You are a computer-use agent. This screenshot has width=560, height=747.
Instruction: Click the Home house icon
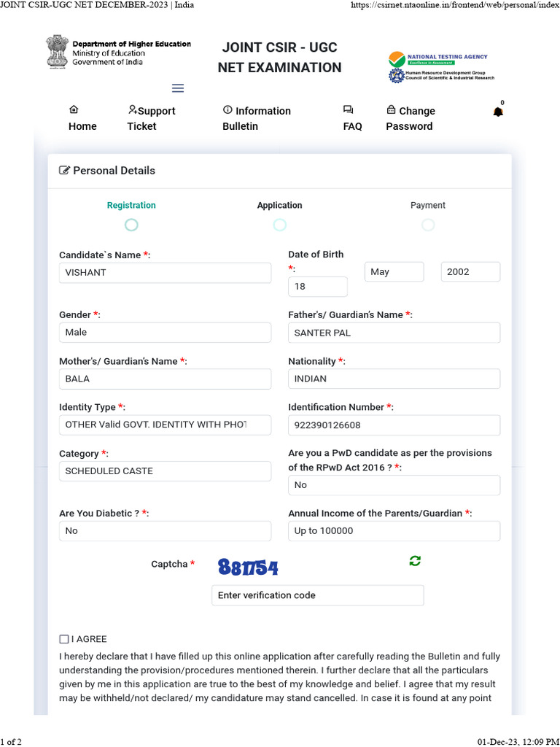click(x=74, y=109)
